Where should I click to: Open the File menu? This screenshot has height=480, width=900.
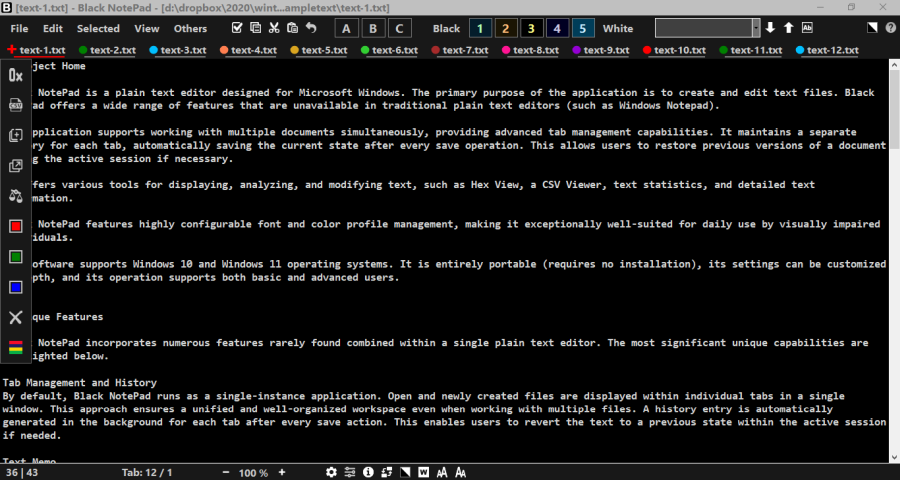click(20, 28)
